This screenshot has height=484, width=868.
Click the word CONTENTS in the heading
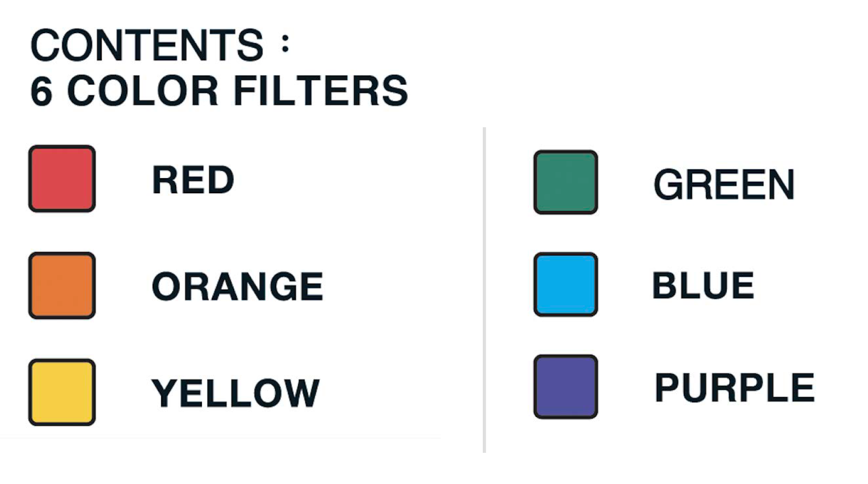[x=147, y=45]
